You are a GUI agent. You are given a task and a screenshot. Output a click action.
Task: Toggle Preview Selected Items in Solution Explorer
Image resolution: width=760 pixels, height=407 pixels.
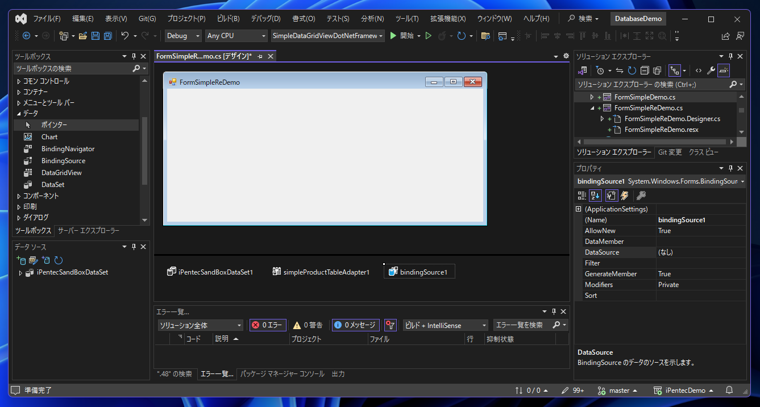click(724, 71)
